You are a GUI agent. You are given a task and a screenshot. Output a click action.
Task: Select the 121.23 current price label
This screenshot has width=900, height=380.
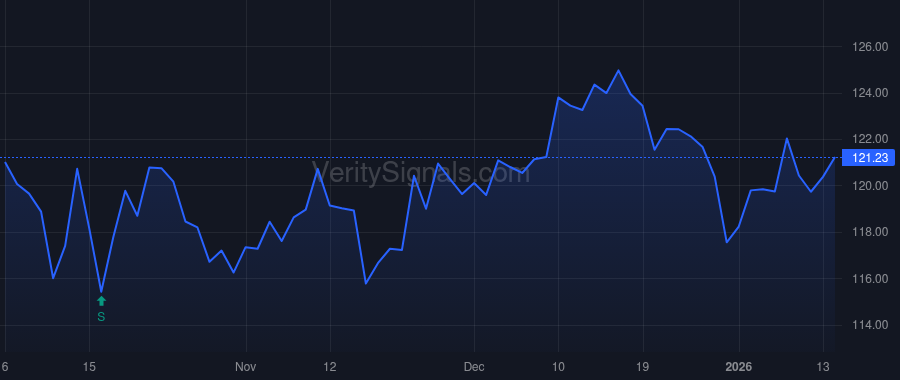[868, 157]
